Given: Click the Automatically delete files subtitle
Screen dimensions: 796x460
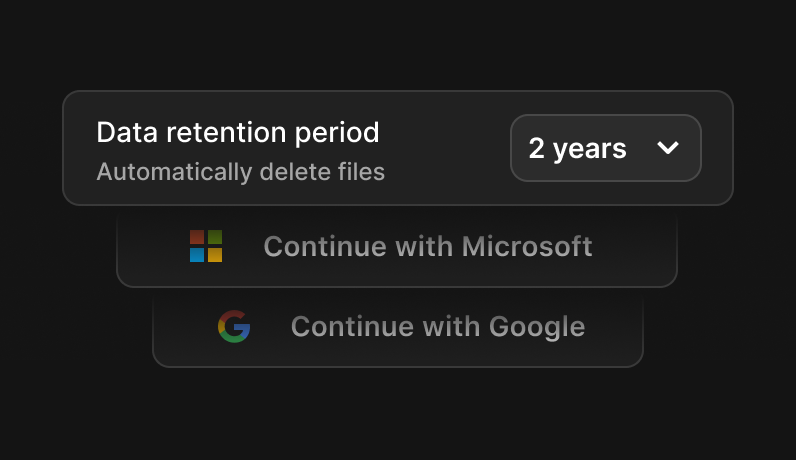Looking at the screenshot, I should pos(241,172).
